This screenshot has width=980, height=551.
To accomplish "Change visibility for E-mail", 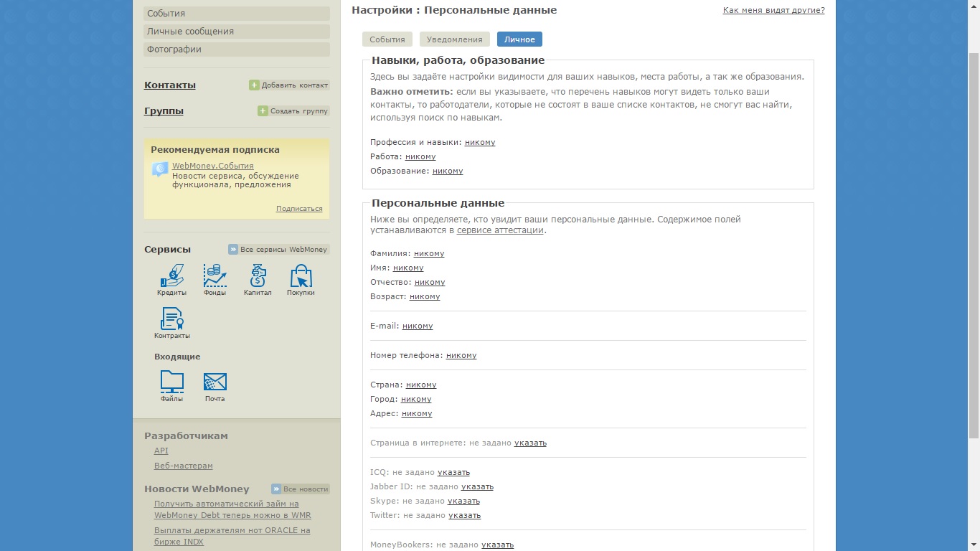I will coord(418,326).
